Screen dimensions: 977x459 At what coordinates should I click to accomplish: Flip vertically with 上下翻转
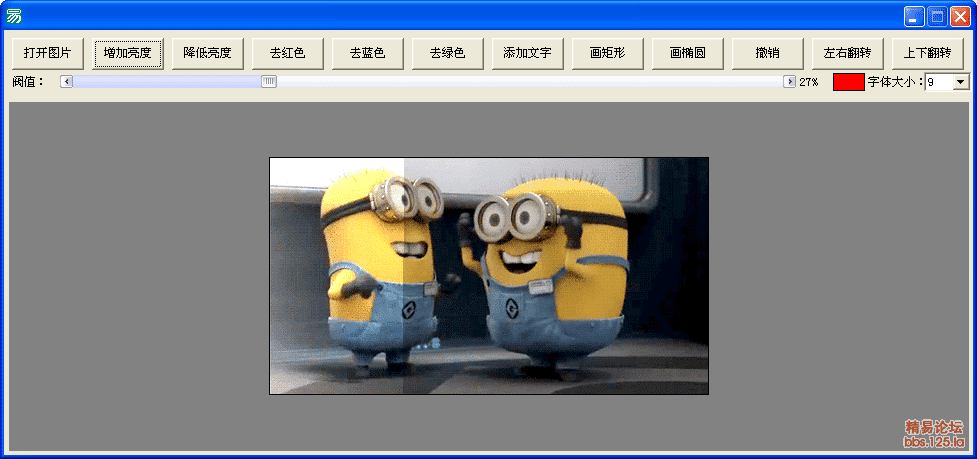pos(928,53)
